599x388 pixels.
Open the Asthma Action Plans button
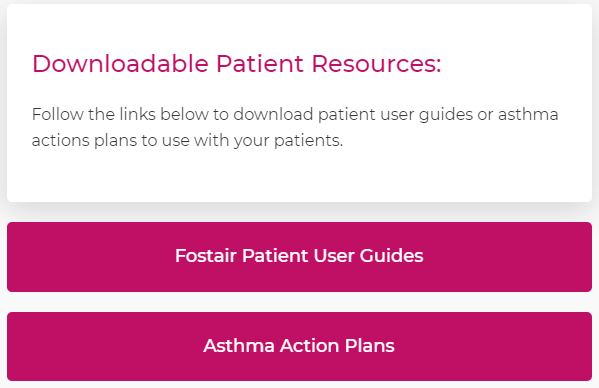point(299,346)
